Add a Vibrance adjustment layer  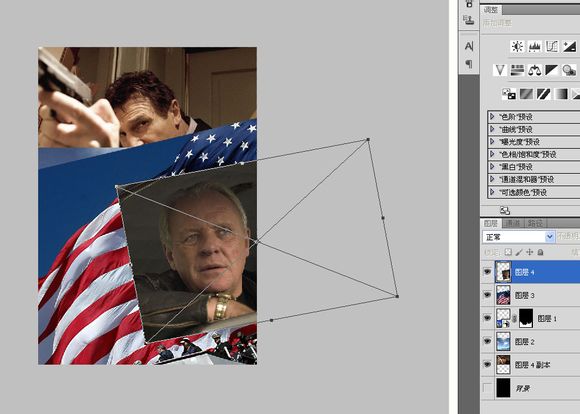click(x=500, y=70)
